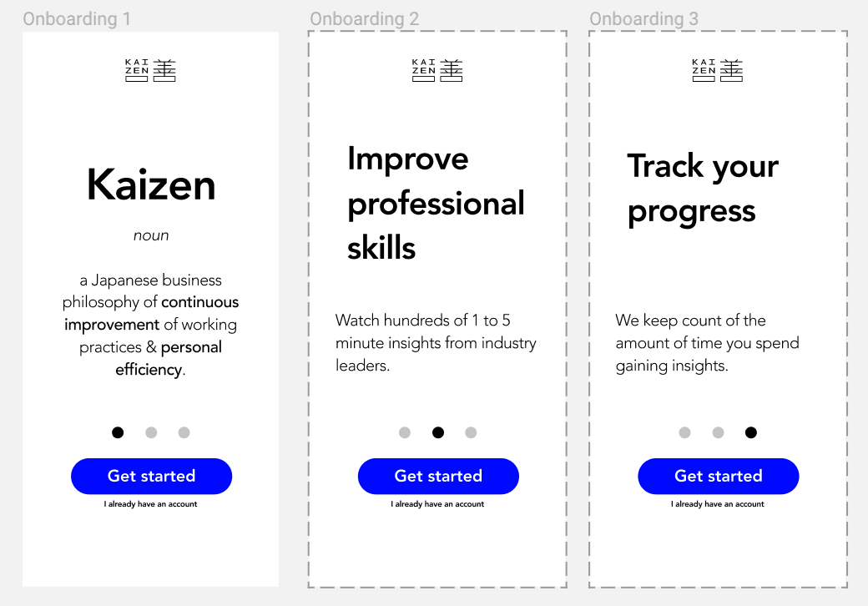Select the third pagination dot on Onboarding 1

click(x=184, y=432)
